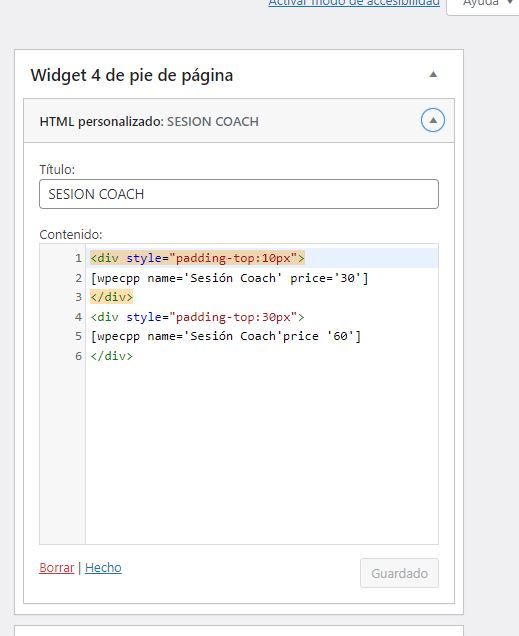Collapse the HTML personalizado widget with circled arrow

click(x=433, y=120)
